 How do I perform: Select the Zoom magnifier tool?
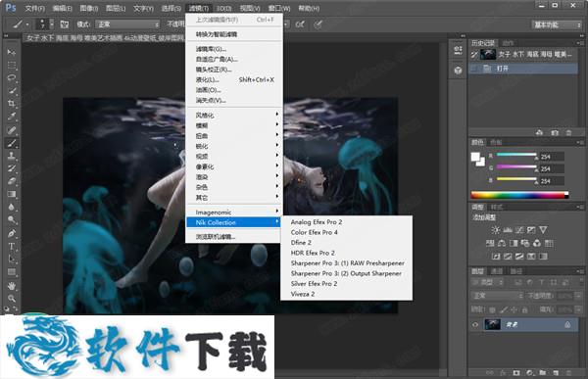pos(11,299)
